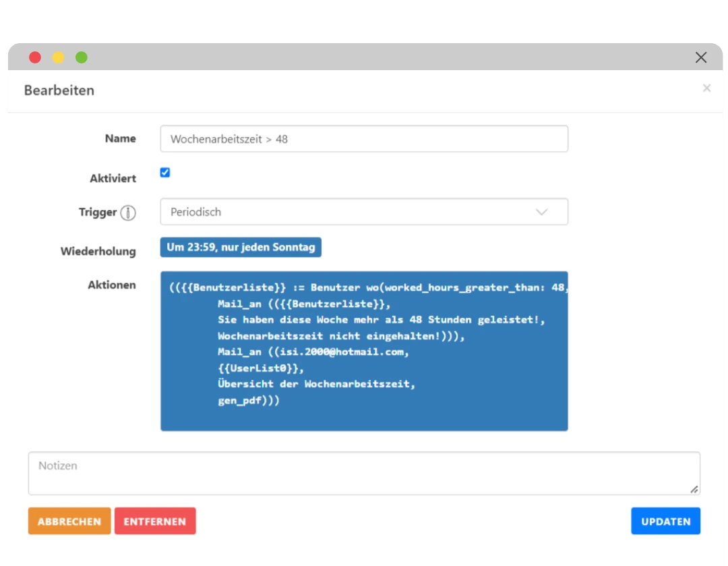Click inside the blue Aktionen code block
The height and width of the screenshot is (566, 728).
click(x=364, y=351)
